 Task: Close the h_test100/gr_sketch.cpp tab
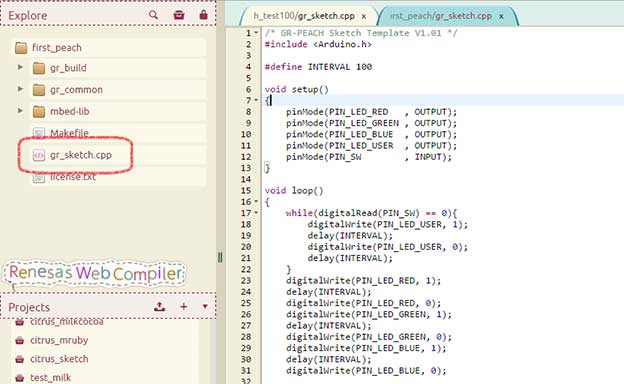pyautogui.click(x=364, y=16)
